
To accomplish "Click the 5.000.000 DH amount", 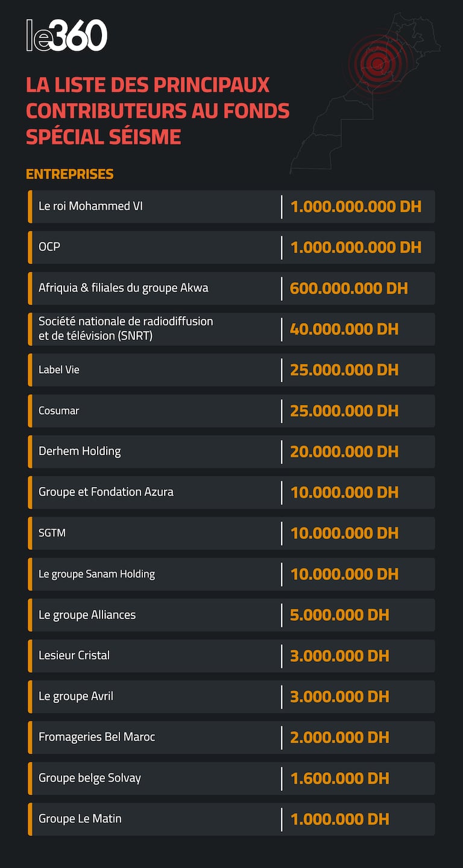I will (x=339, y=615).
